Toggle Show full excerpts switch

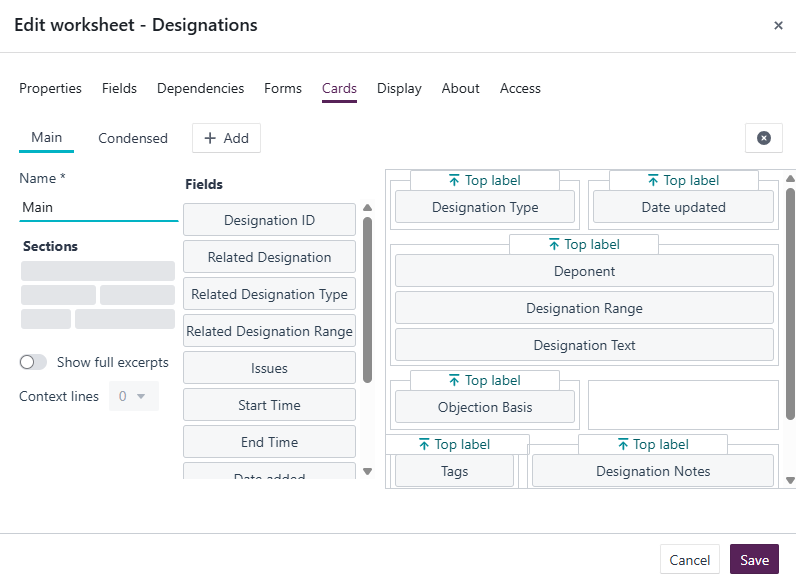(x=33, y=362)
